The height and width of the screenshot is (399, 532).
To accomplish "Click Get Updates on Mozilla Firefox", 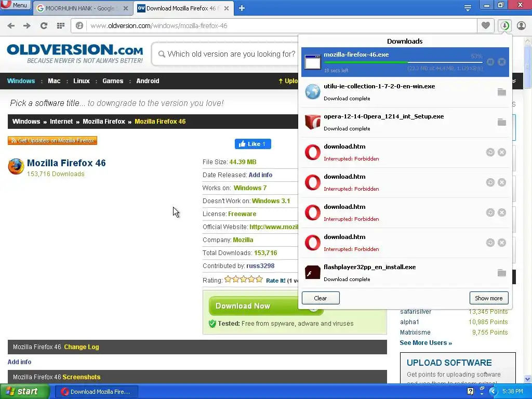I will pos(52,140).
